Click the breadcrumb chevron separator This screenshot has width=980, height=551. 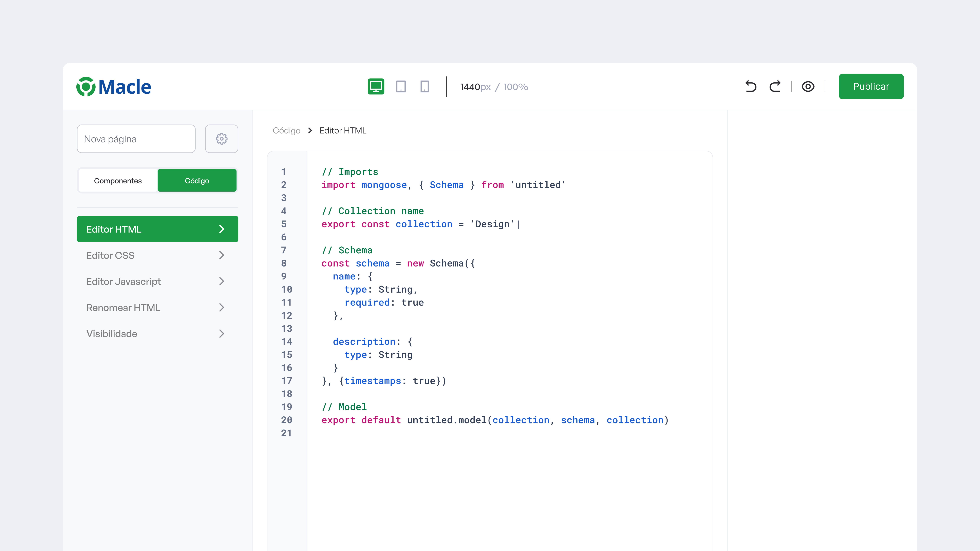click(x=310, y=131)
